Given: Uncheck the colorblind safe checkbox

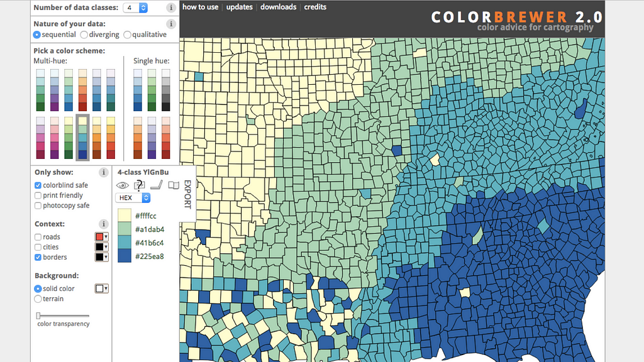Looking at the screenshot, I should point(38,185).
